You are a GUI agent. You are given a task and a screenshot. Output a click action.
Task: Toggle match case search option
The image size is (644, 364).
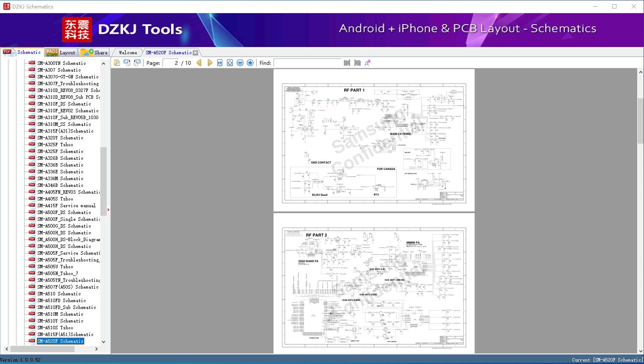click(368, 63)
